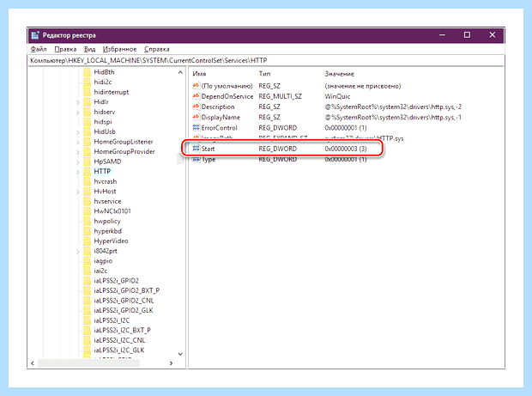The height and width of the screenshot is (396, 532).
Task: Click the tree scroll up arrow
Action: (x=180, y=72)
